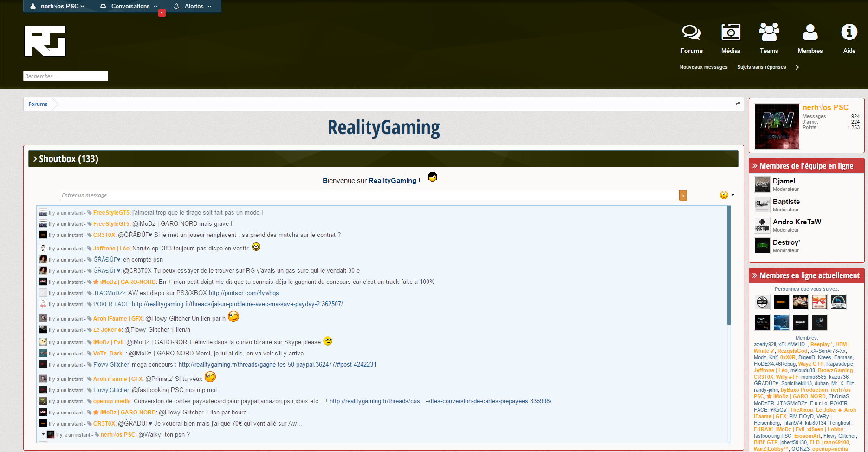Click the tag icon before openup-media

[x=90, y=401]
